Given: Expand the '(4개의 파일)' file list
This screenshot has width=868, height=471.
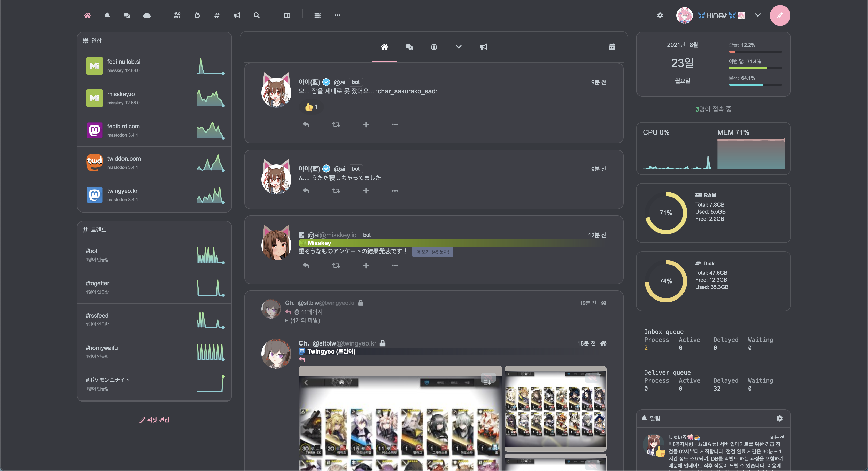Looking at the screenshot, I should 303,320.
